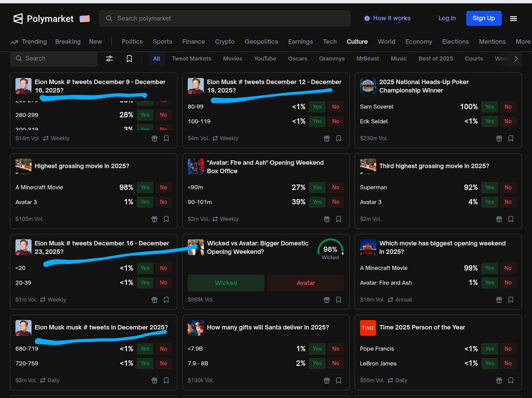Buy Yes on Superman third highest grossing
Viewport: 532px width, 398px height.
[489, 187]
